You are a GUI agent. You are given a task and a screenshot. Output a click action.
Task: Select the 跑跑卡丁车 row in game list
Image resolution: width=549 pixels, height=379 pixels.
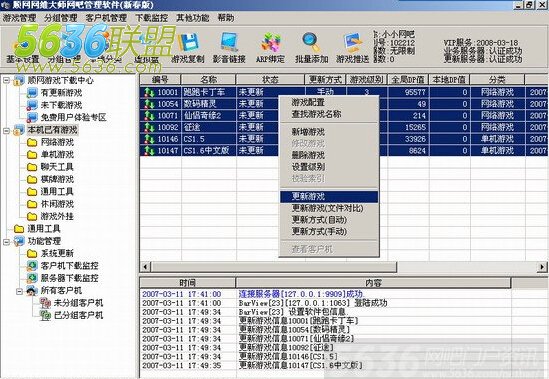(343, 92)
